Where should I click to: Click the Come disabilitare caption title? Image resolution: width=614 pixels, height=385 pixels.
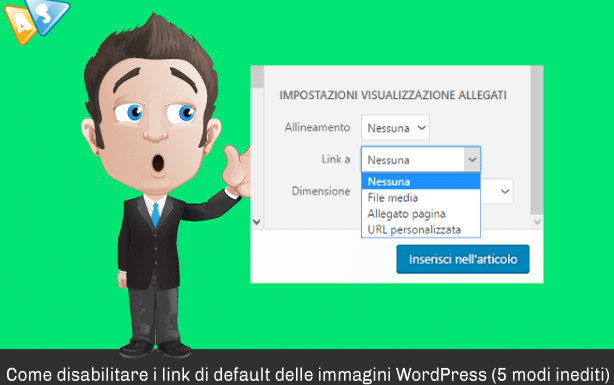307,375
